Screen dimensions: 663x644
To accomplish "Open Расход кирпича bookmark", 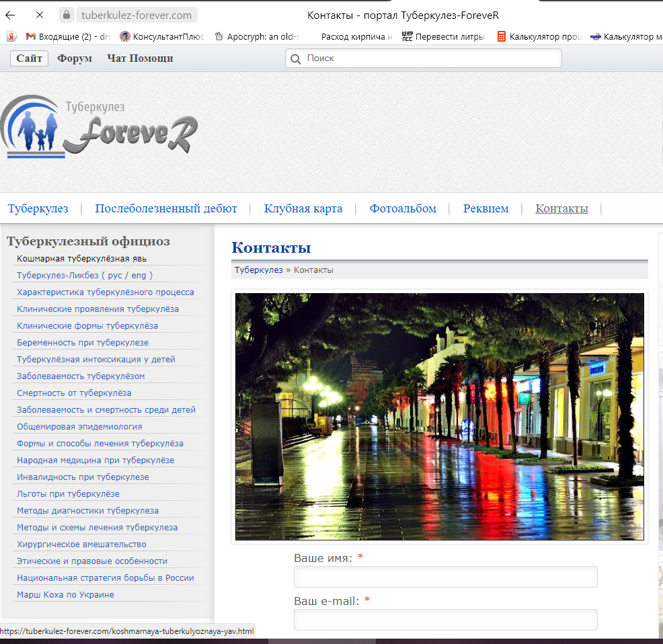I will tap(356, 37).
